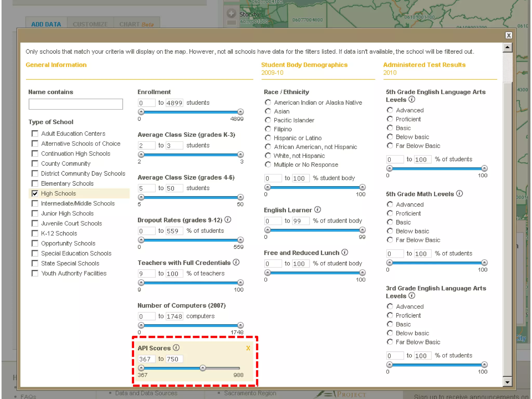This screenshot has width=532, height=399.
Task: Open info for Teachers with Full Credentials
Action: pyautogui.click(x=236, y=262)
